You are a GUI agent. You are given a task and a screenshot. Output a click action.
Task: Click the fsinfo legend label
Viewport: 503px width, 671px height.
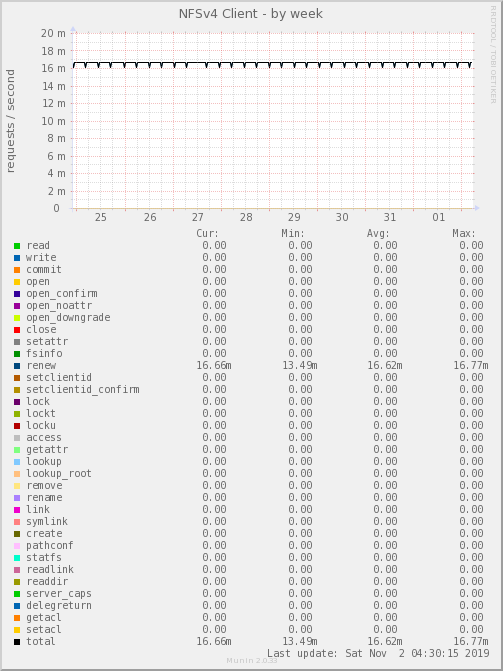coord(44,353)
